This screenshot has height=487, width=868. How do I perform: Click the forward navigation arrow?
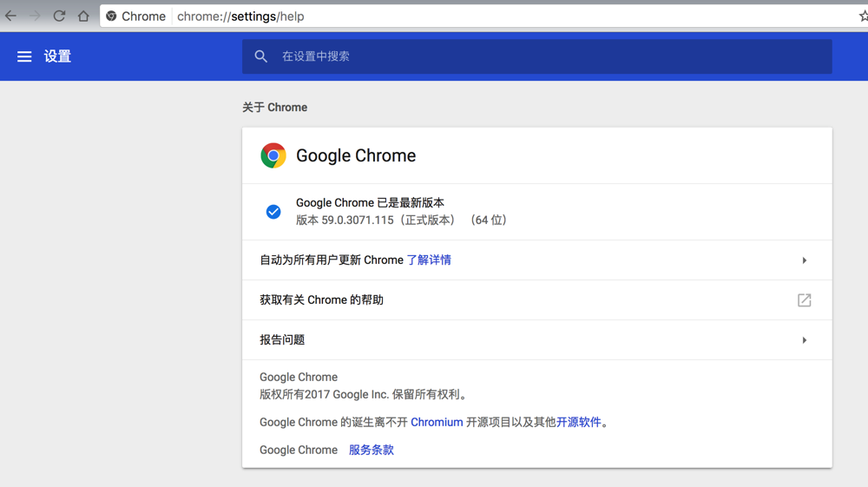tap(35, 16)
